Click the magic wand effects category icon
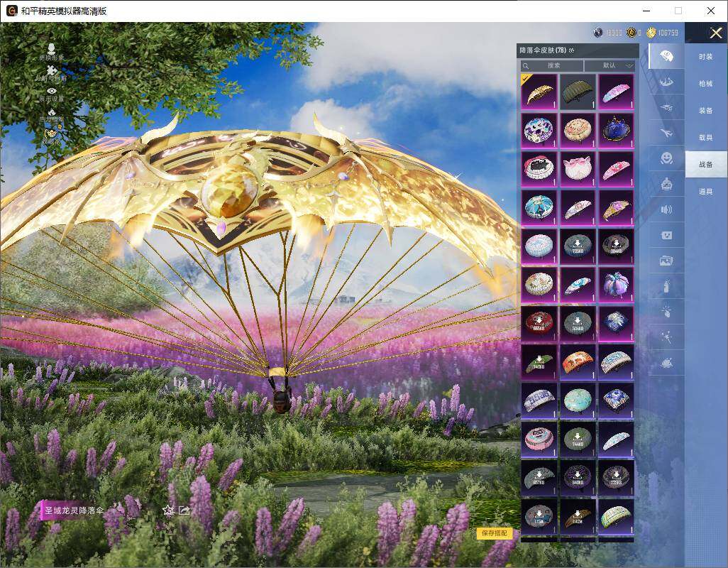The width and height of the screenshot is (728, 568). coord(666,338)
